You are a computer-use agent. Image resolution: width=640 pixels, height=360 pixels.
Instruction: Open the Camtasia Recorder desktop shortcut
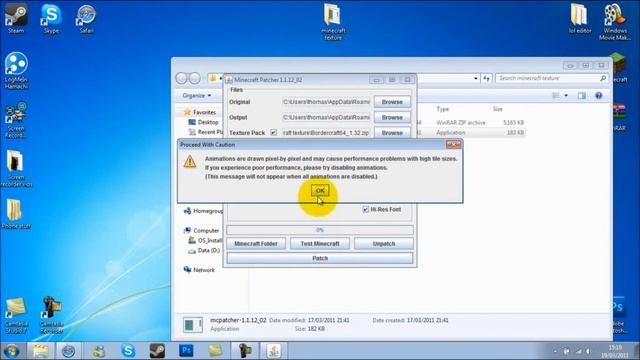(51, 315)
